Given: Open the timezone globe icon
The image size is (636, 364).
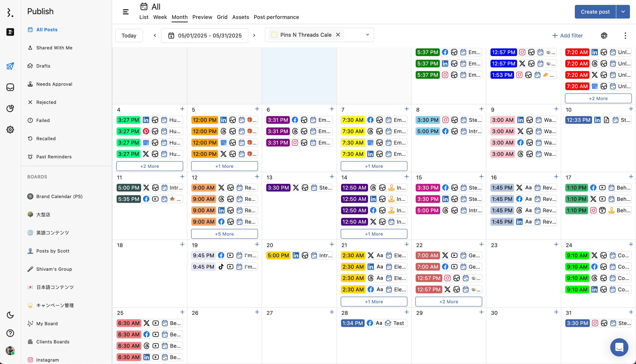Looking at the screenshot, I should [604, 36].
